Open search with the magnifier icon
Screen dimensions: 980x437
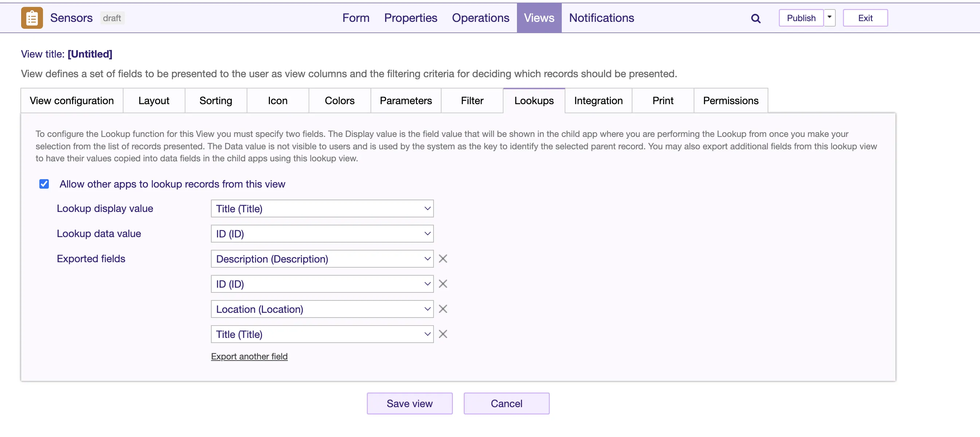click(756, 18)
